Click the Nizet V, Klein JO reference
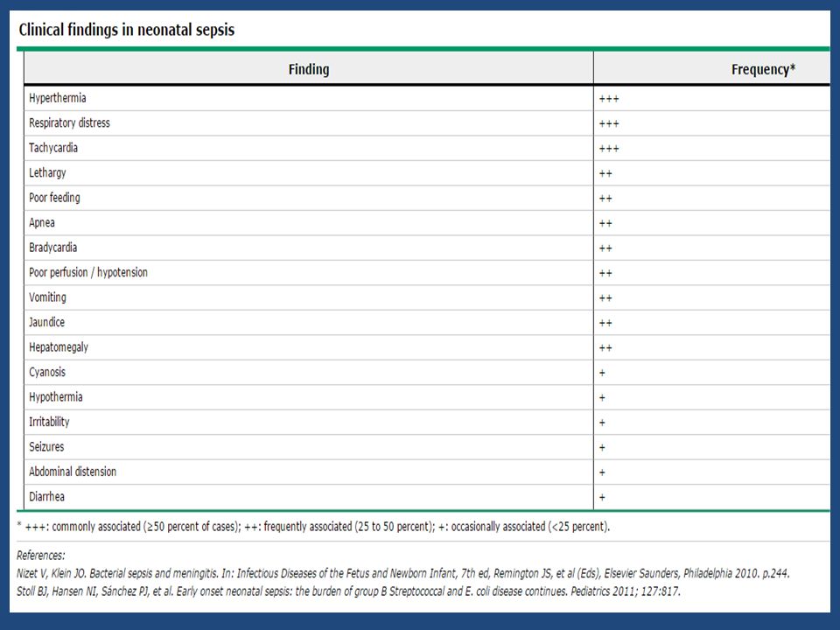Screen dimensions: 840x630 (x=402, y=573)
